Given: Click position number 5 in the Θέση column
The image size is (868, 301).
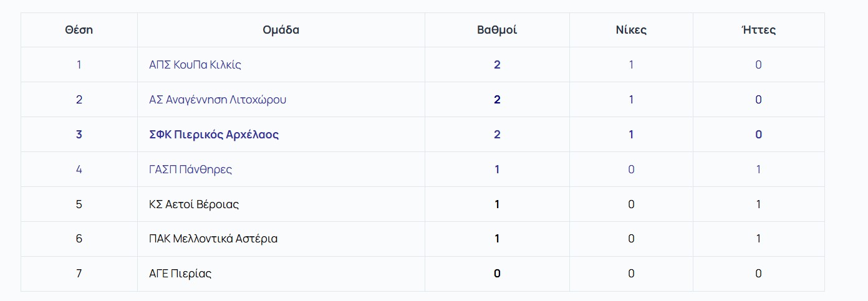Looking at the screenshot, I should point(79,204).
